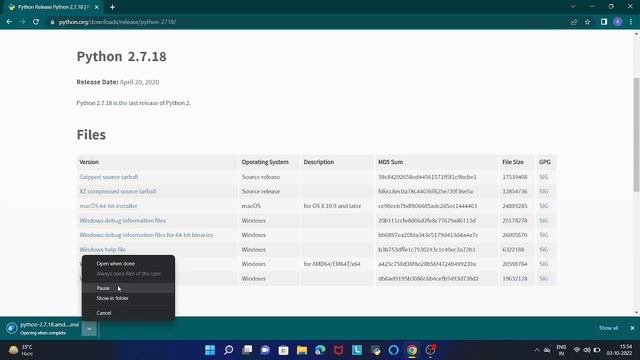The image size is (640, 360).
Task: Open debug information files for 64-bit binaries
Action: (146, 235)
